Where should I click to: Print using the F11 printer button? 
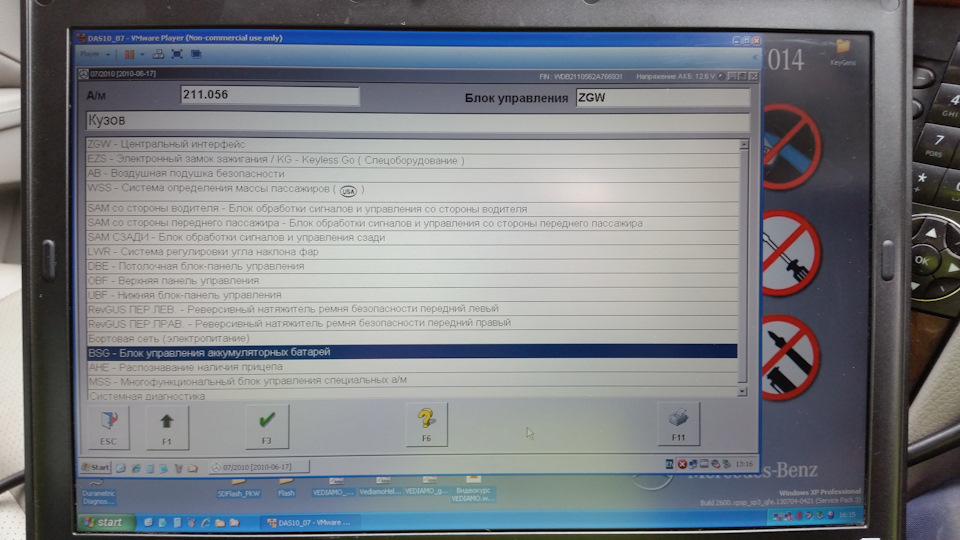pyautogui.click(x=678, y=424)
